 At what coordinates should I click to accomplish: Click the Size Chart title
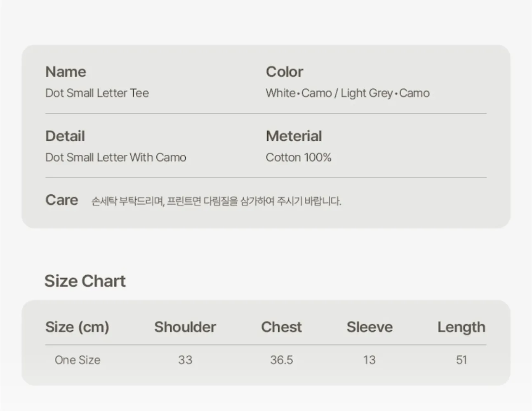click(85, 281)
